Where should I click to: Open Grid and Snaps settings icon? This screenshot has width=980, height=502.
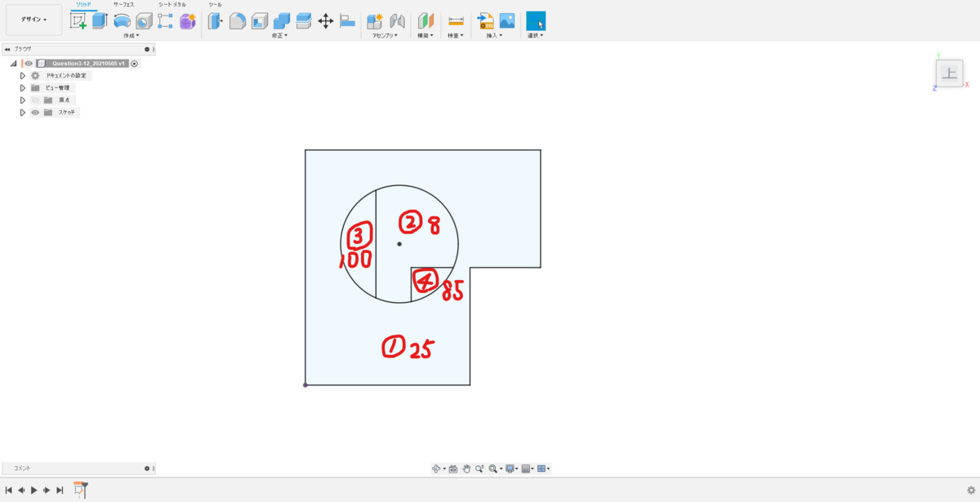pos(526,469)
